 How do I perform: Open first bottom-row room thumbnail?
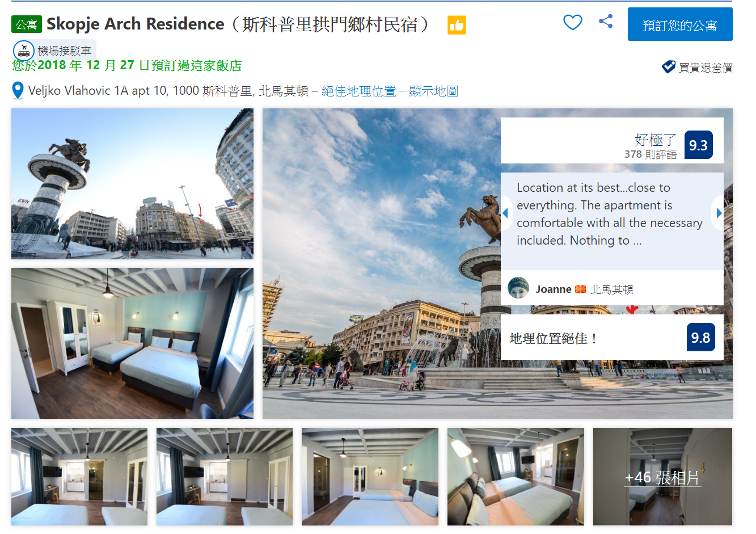79,477
